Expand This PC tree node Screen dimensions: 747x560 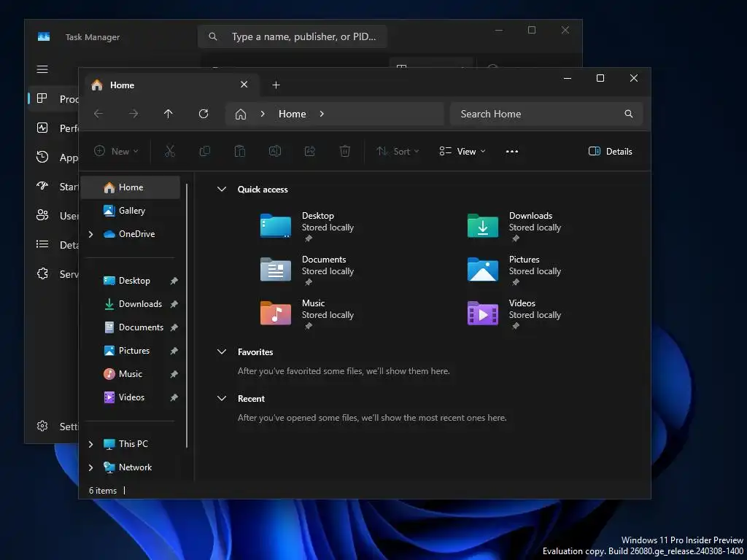pyautogui.click(x=90, y=444)
